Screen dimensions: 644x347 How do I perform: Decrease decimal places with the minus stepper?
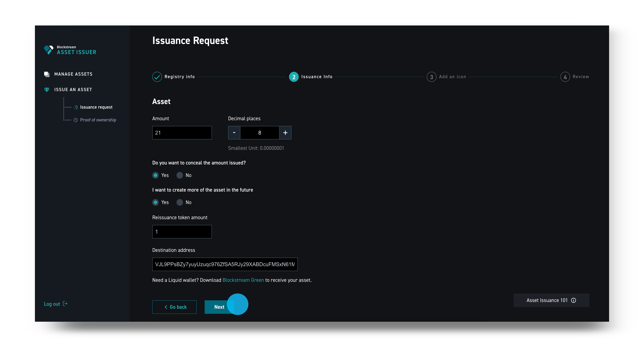(234, 133)
